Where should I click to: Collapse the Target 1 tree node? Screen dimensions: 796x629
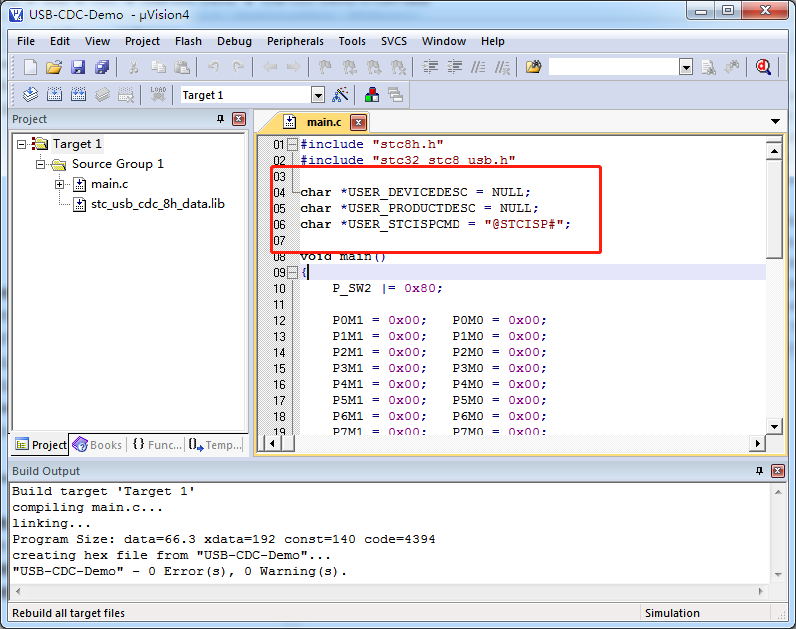coord(21,144)
